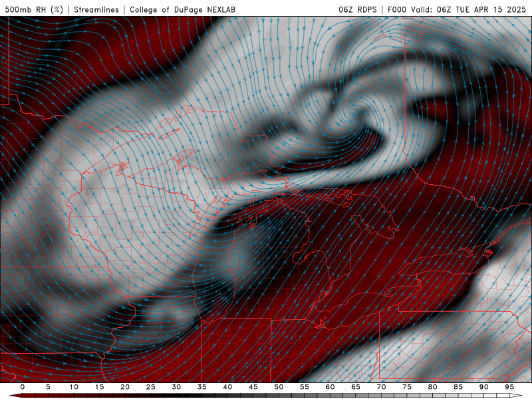
Task: Click the "Valid: 06Z TUE APR 15 2025" text
Action: [468, 9]
